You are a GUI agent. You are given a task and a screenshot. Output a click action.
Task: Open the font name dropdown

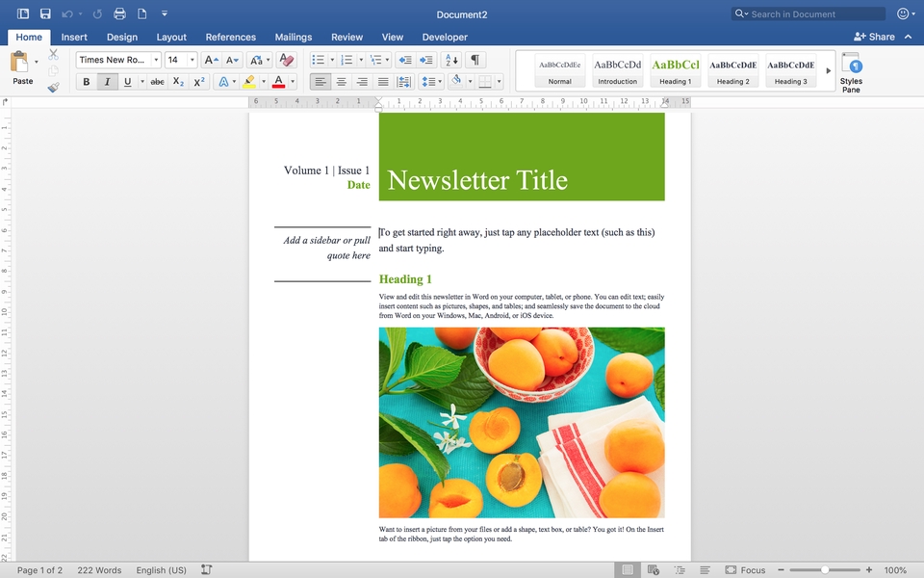[x=156, y=60]
